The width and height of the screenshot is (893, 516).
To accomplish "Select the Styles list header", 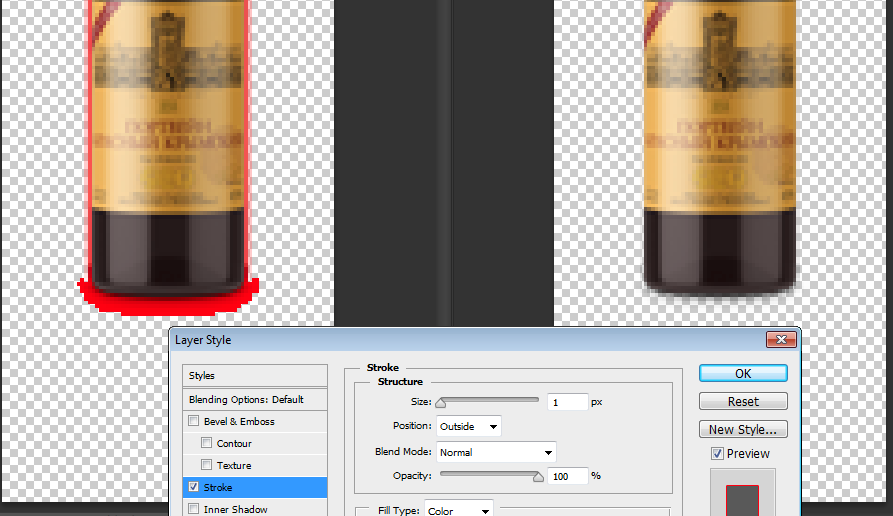I will pos(255,376).
